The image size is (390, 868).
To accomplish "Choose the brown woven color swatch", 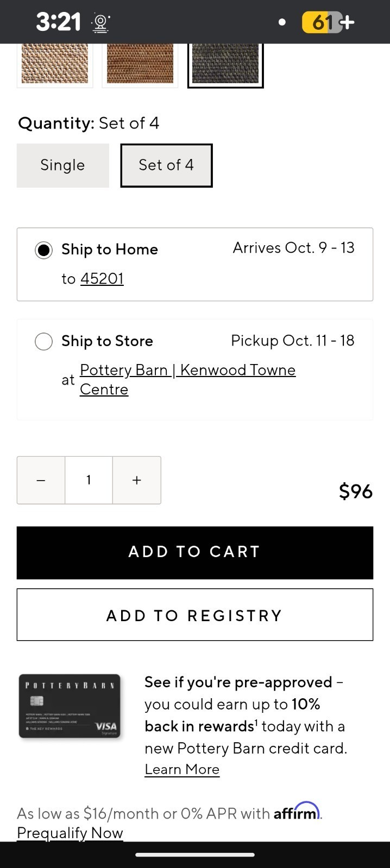I will 140,64.
